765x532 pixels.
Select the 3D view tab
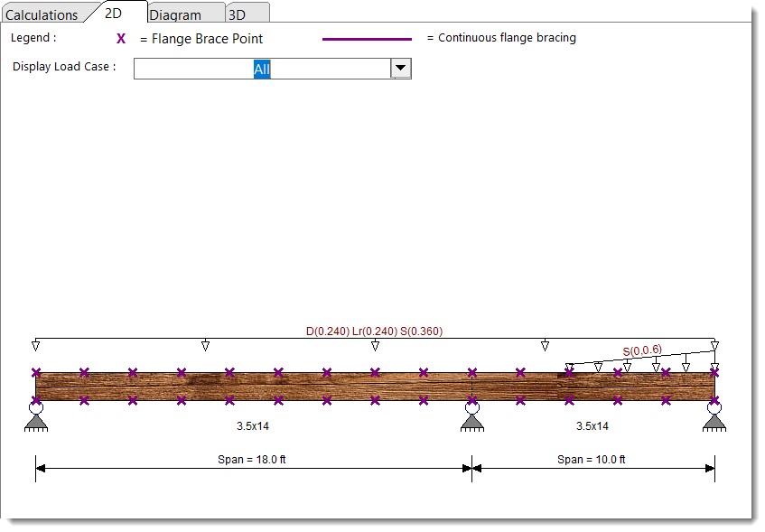pyautogui.click(x=237, y=15)
